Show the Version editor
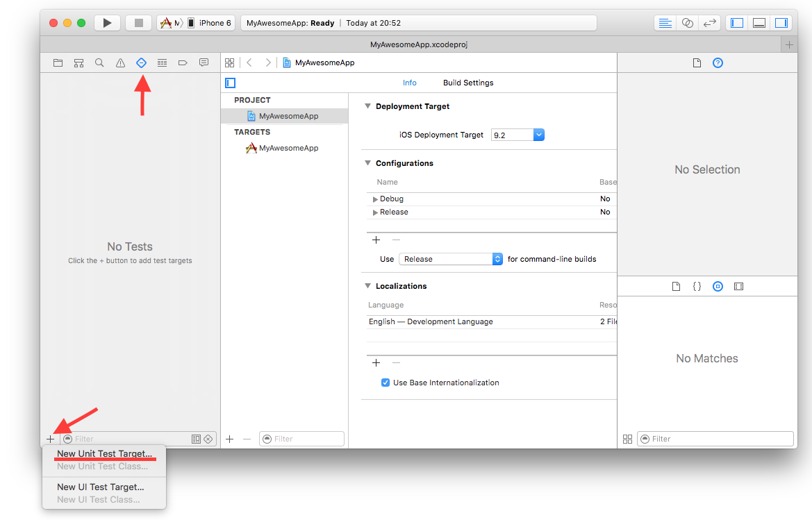This screenshot has height=520, width=812. tap(709, 23)
